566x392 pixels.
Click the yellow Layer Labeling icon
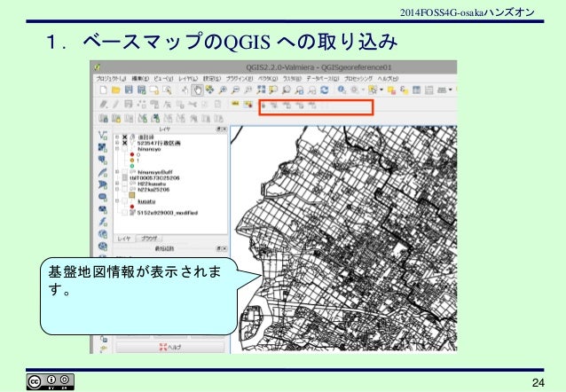pos(235,104)
